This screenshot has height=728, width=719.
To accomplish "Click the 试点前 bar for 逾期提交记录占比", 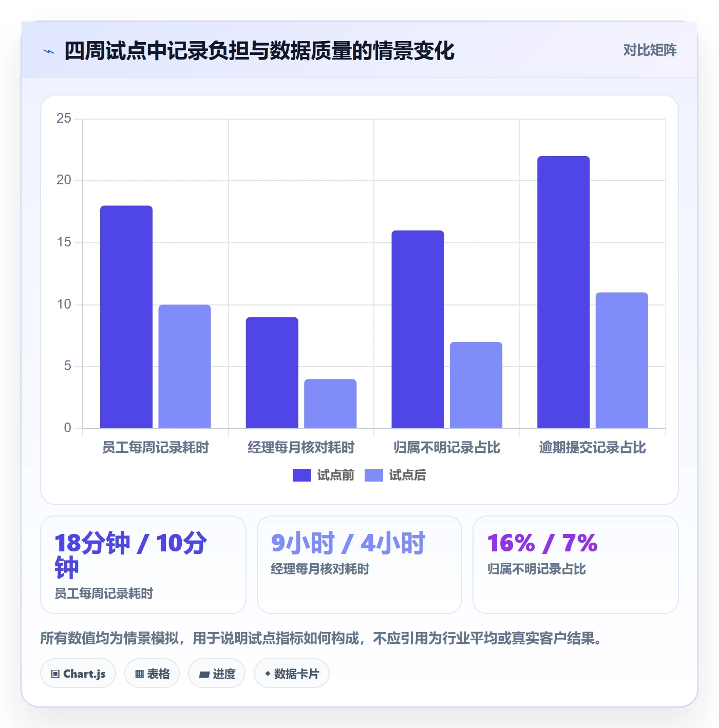I will coord(563,292).
